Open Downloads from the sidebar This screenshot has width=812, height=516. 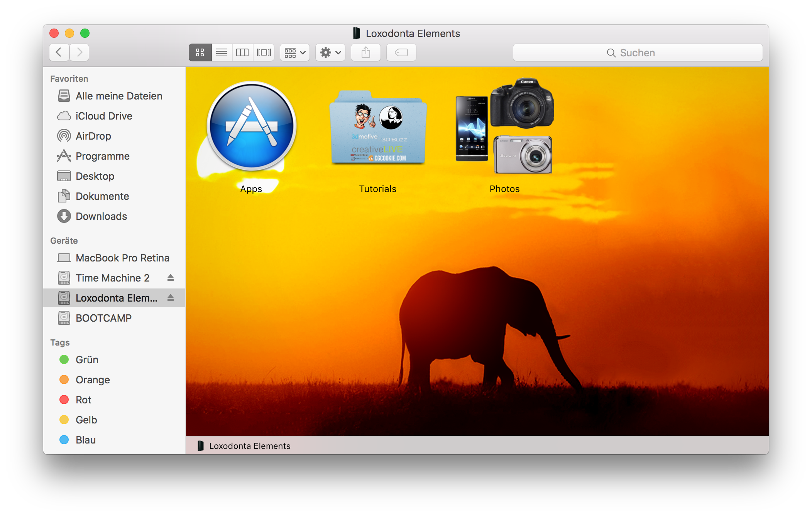[101, 216]
